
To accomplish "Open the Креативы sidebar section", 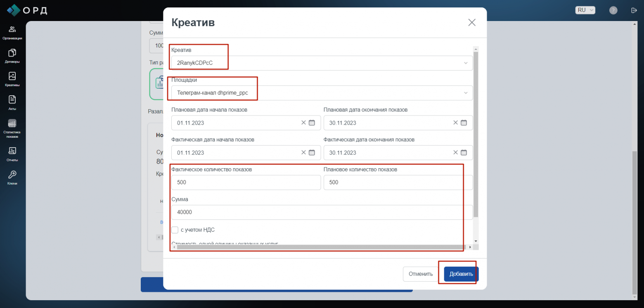I will 12,80.
